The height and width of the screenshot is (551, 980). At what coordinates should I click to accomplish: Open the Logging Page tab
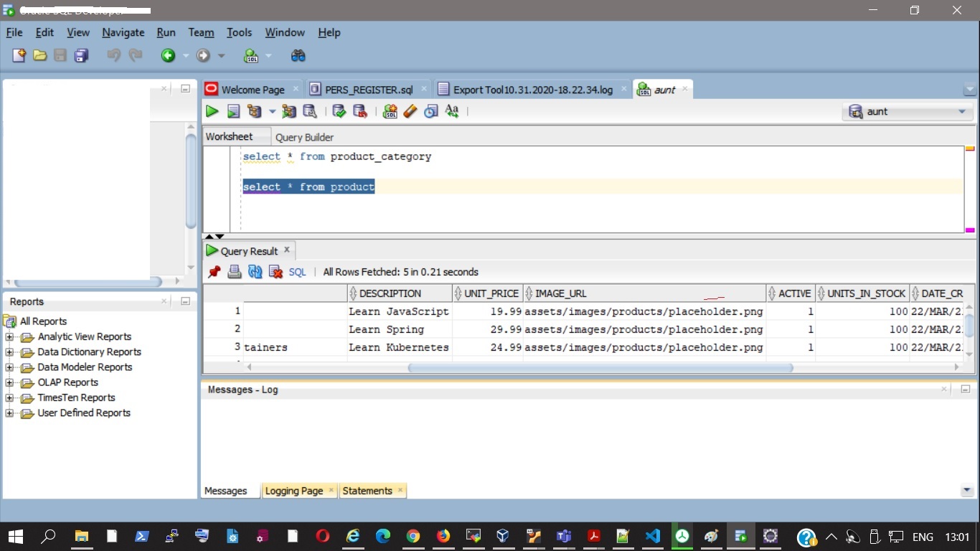point(293,491)
